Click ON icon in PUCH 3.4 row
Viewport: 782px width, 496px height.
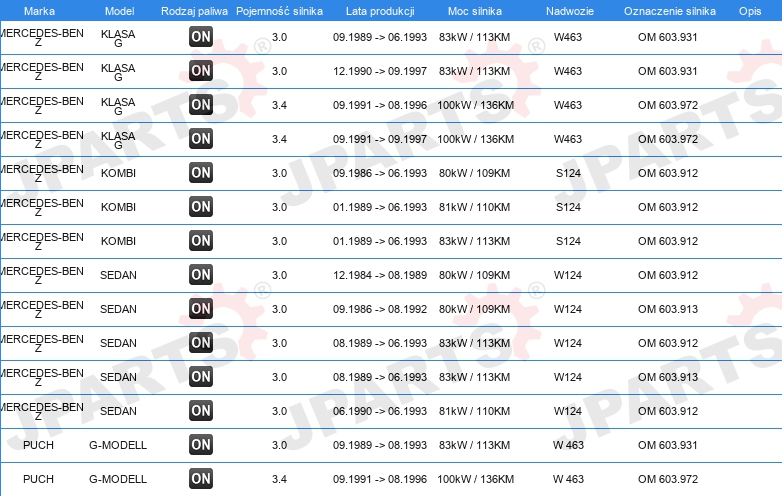[200, 479]
